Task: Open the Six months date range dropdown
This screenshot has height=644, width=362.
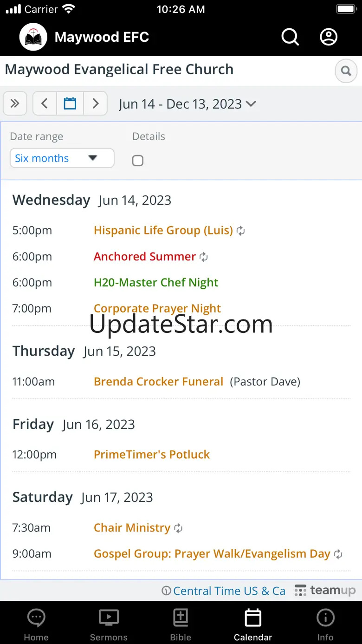Action: [x=62, y=158]
